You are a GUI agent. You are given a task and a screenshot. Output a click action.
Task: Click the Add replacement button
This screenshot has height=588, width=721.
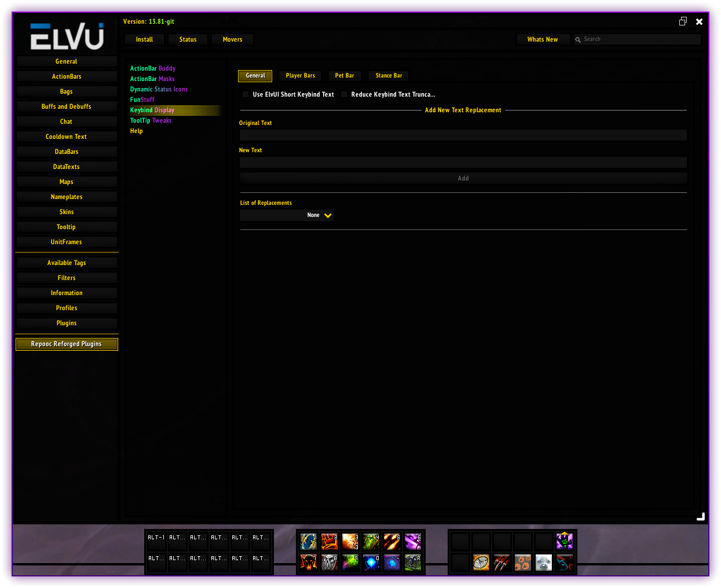(x=463, y=178)
